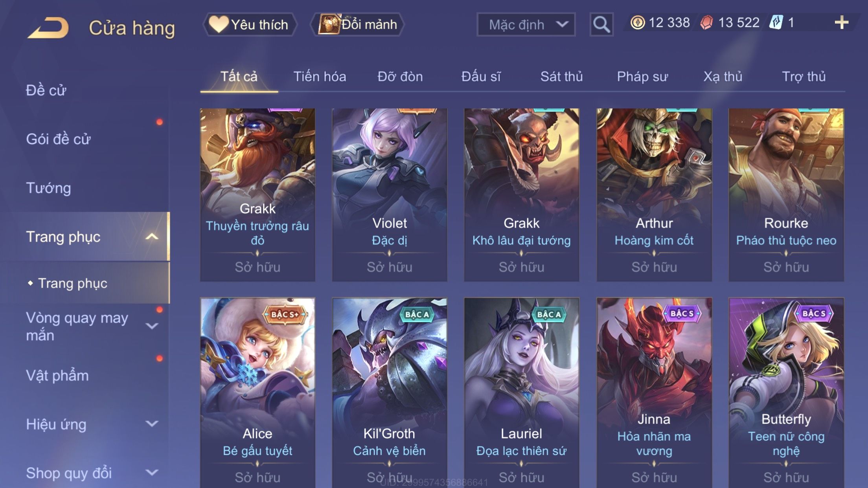
Task: Collapse the Trang phục sidebar section
Action: coord(152,237)
